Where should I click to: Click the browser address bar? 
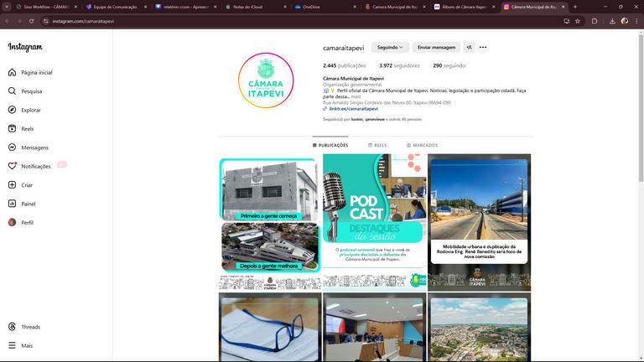[x=304, y=21]
